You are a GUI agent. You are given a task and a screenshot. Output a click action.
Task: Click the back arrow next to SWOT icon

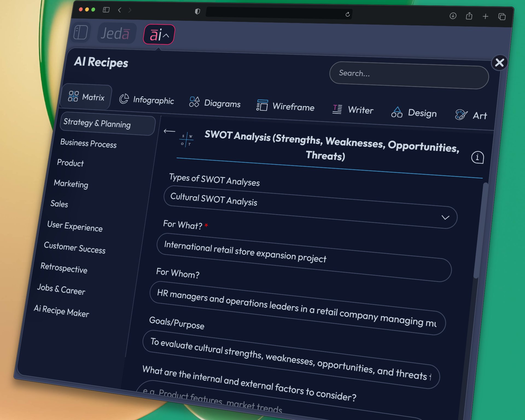169,131
